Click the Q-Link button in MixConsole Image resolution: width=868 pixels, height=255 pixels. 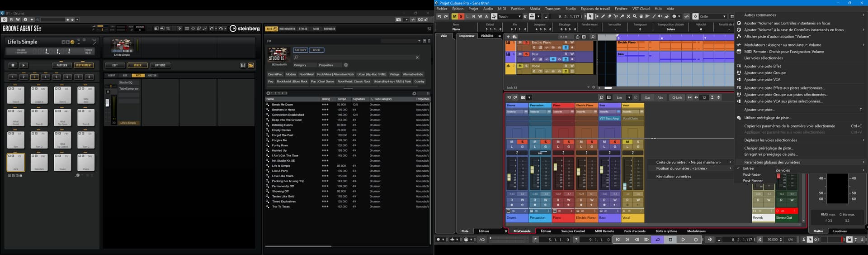click(x=677, y=97)
